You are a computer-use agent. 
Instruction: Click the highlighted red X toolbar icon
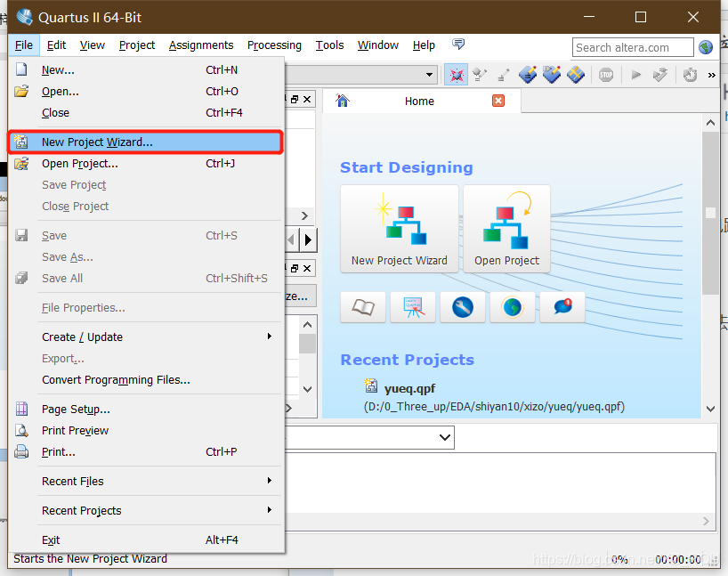pos(456,75)
